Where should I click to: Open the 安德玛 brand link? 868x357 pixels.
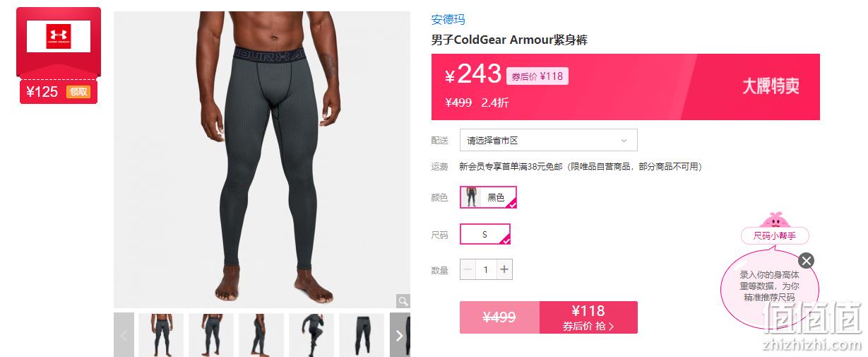[448, 20]
